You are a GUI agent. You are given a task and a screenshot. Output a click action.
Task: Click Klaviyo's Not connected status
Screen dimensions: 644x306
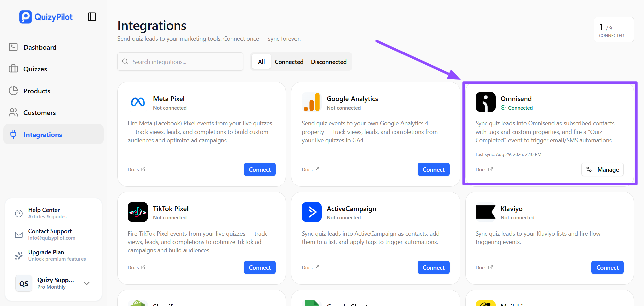click(518, 218)
